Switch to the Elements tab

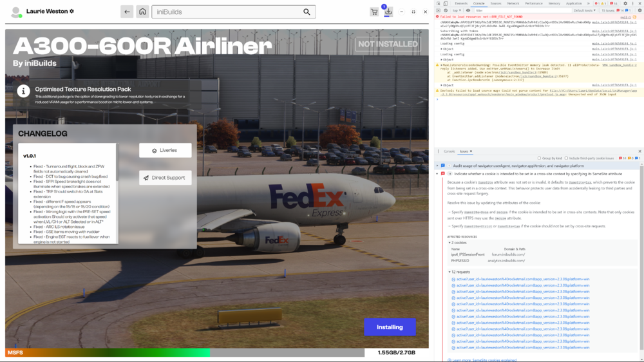click(461, 3)
